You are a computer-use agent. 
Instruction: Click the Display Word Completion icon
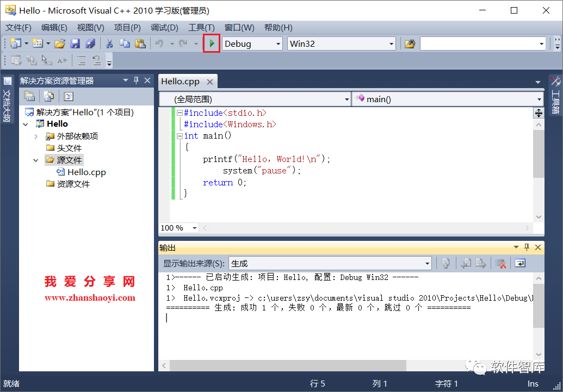click(62, 60)
